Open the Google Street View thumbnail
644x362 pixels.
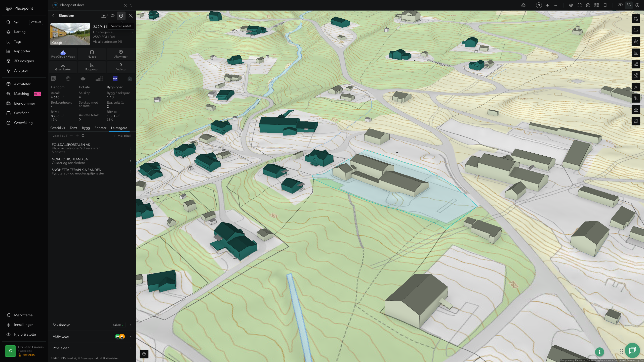[x=70, y=34]
